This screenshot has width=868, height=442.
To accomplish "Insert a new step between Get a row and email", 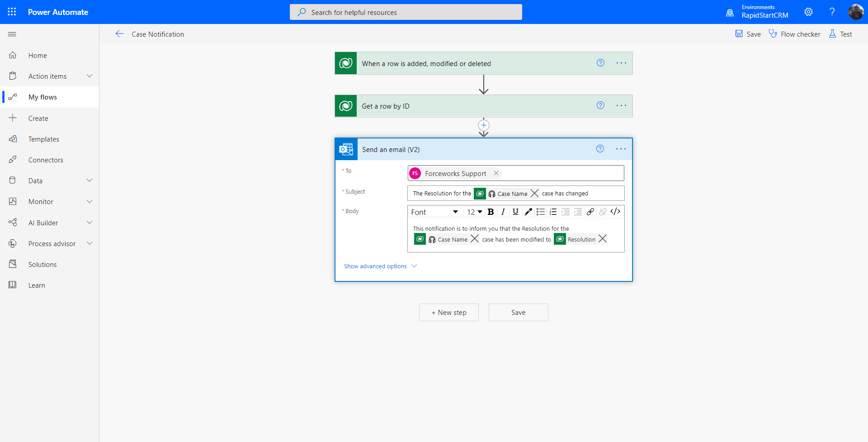I will click(x=484, y=125).
